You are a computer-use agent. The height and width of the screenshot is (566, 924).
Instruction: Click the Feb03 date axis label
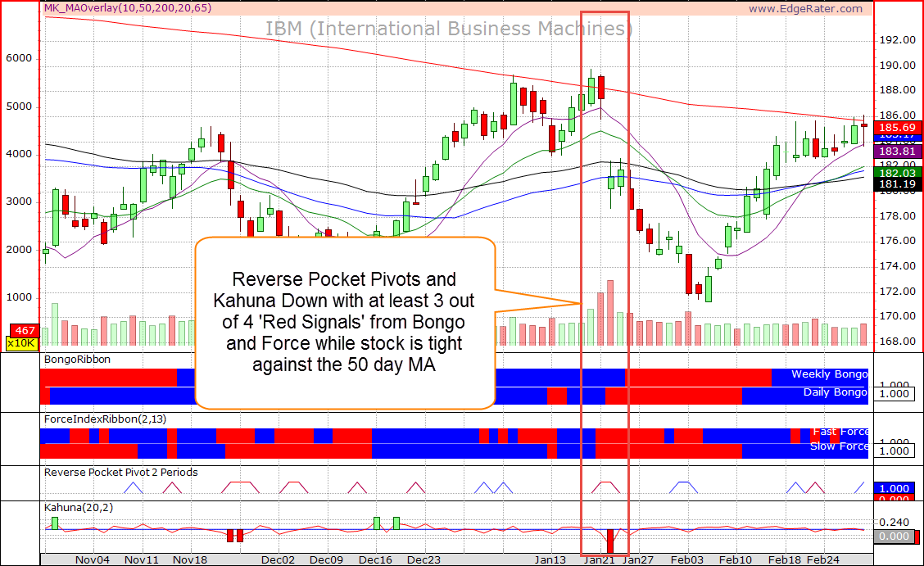click(x=686, y=559)
